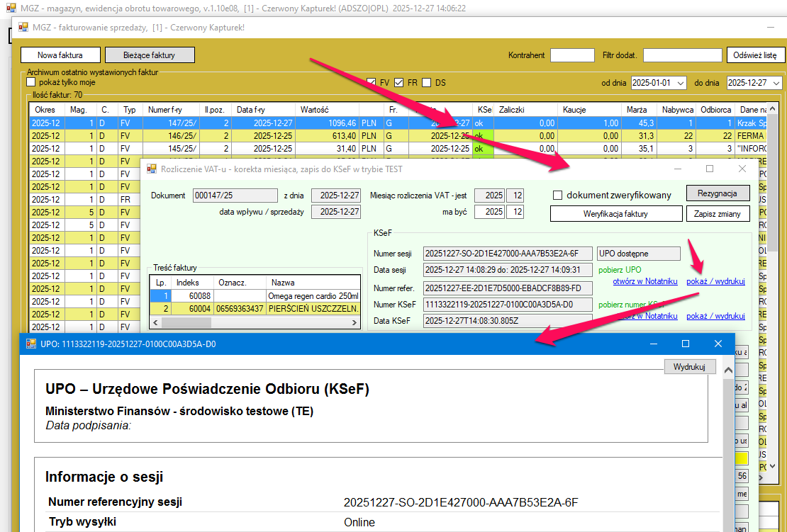
Task: Uncheck the FR invoice type checkbox
Action: (399, 82)
